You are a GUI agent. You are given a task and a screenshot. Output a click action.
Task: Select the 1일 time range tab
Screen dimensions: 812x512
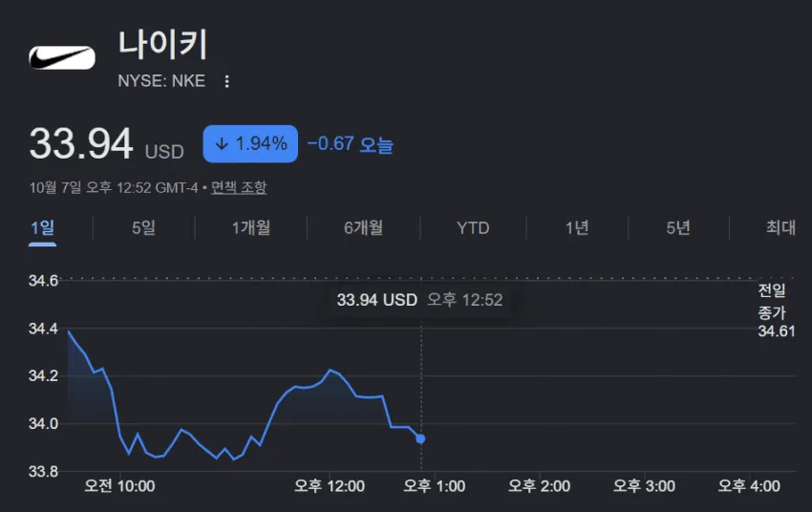42,227
